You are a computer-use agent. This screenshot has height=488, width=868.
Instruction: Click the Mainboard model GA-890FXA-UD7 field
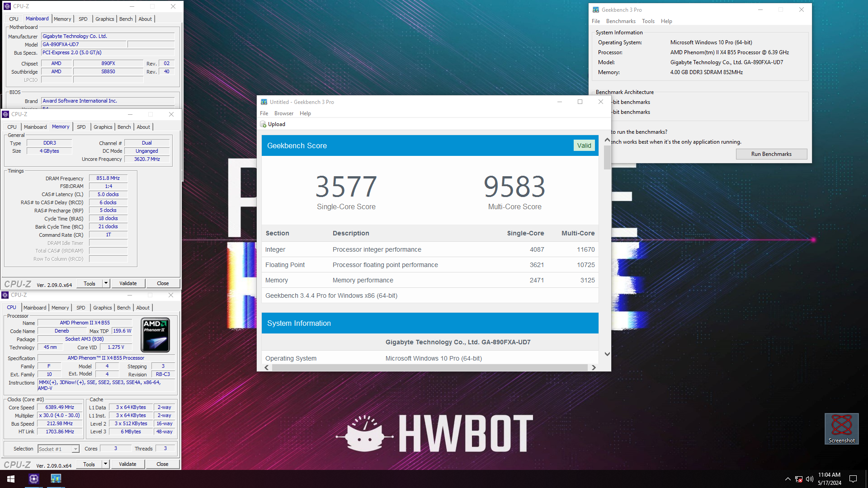(x=84, y=44)
